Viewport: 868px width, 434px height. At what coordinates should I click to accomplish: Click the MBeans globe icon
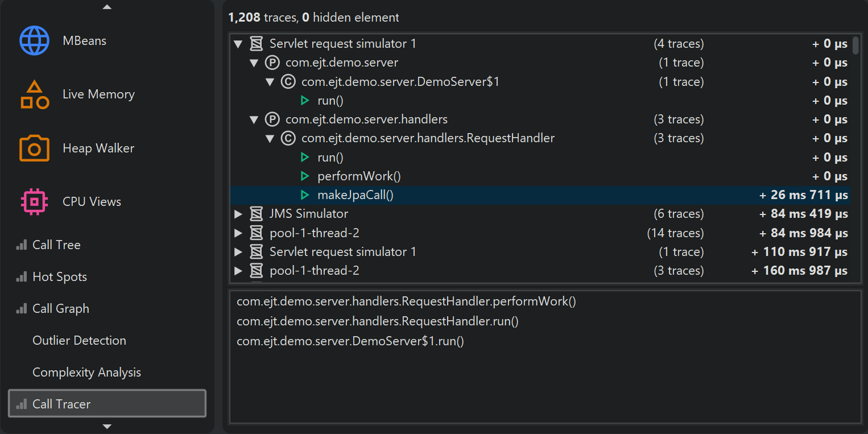point(34,41)
